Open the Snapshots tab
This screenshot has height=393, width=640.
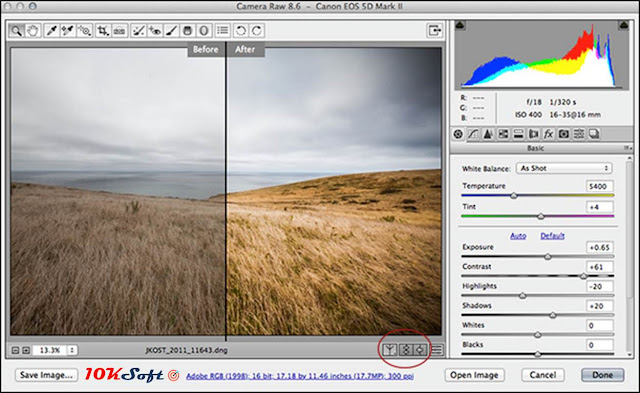(594, 134)
